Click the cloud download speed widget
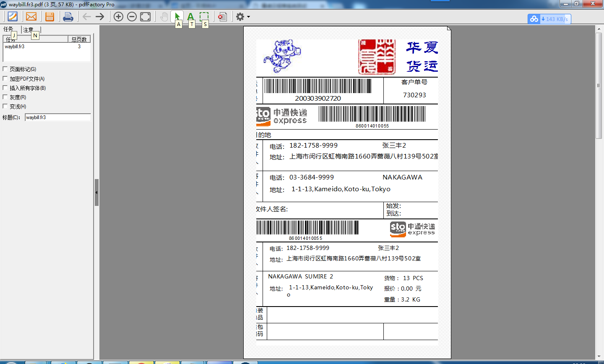Screen dimensions: 604x364 coord(549,19)
